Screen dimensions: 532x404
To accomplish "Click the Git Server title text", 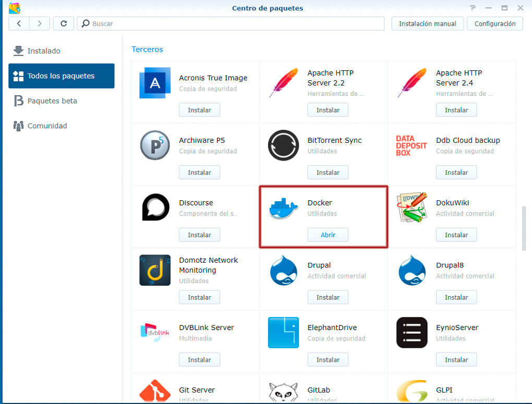I will [x=197, y=390].
